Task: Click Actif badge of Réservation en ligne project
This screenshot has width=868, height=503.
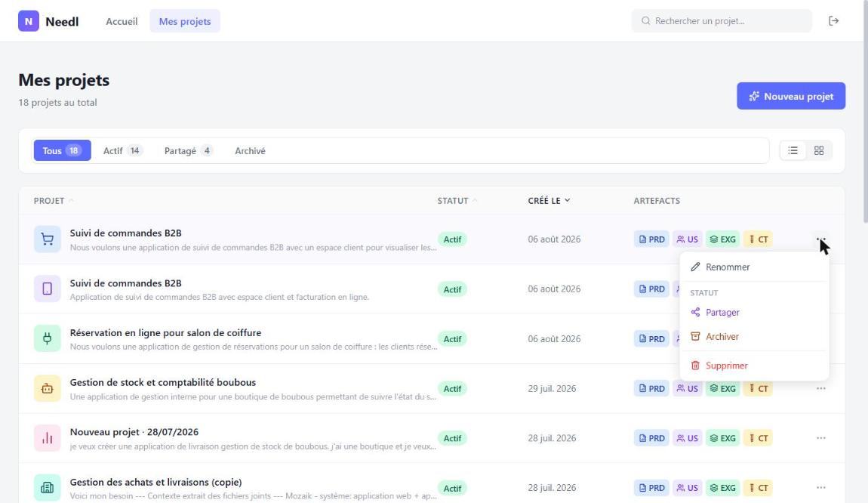Action: point(452,339)
